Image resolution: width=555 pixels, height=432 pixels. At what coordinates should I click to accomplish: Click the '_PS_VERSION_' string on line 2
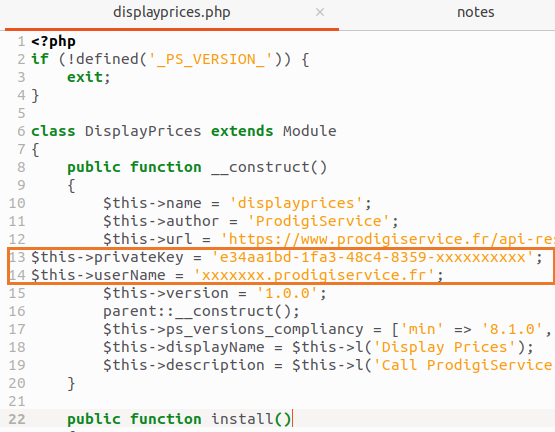tap(211, 59)
